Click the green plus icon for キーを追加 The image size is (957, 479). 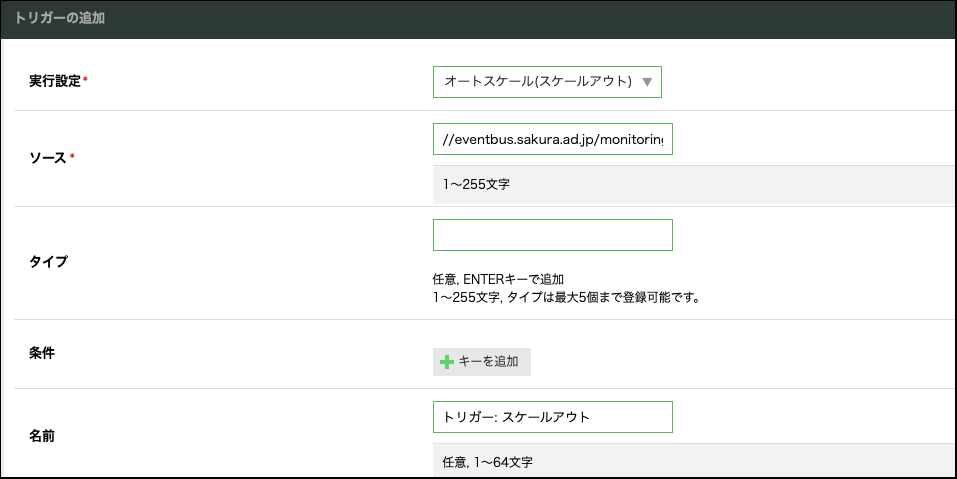tap(447, 362)
